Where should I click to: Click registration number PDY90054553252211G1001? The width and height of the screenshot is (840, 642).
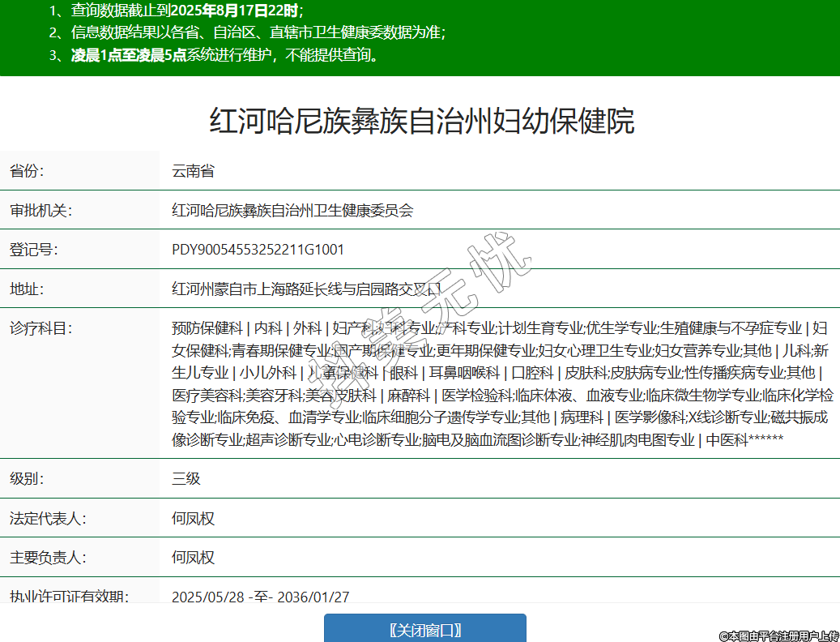tap(258, 250)
